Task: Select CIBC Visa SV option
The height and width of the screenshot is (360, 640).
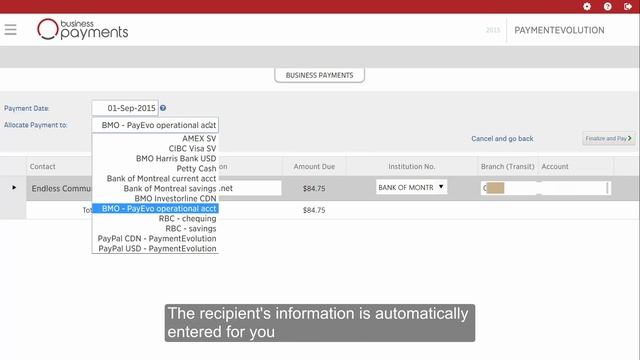Action: [x=156, y=149]
